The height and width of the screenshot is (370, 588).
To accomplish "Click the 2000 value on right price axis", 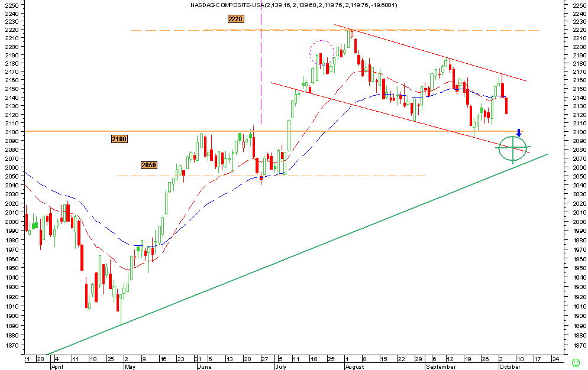I will 580,222.
